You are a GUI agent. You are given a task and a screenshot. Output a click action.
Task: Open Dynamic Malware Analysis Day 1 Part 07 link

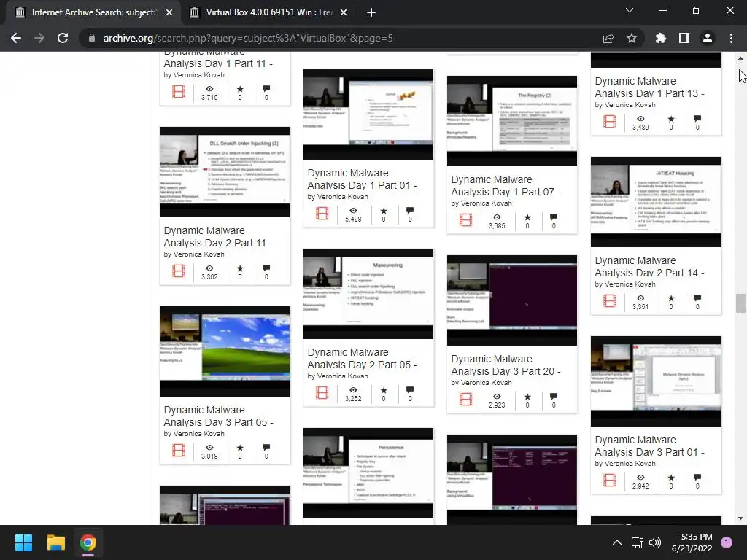pos(506,186)
